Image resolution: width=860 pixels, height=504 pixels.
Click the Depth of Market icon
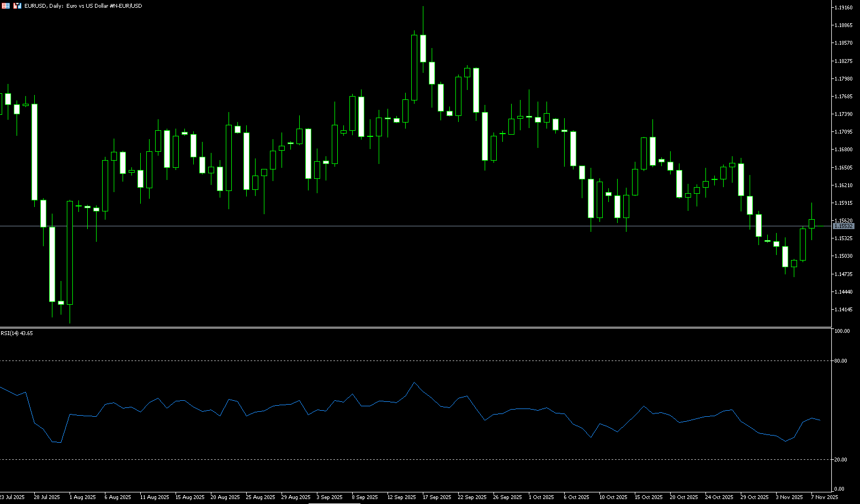click(x=6, y=6)
